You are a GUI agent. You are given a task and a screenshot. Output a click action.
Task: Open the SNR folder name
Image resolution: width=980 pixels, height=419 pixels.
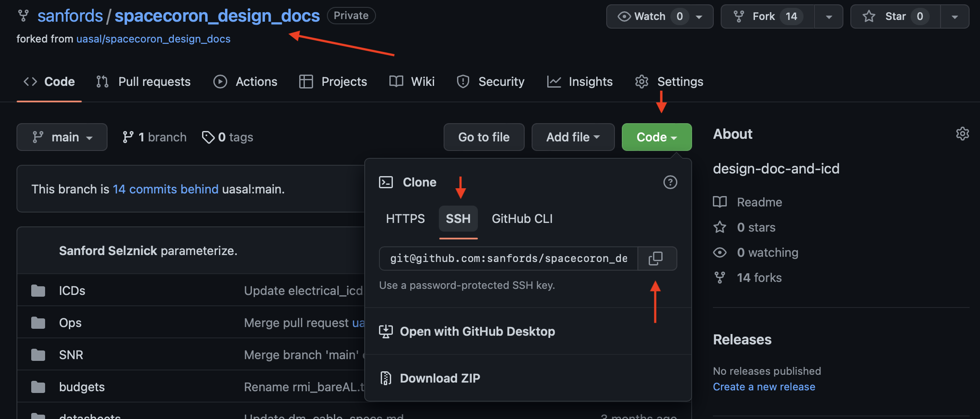tap(71, 355)
